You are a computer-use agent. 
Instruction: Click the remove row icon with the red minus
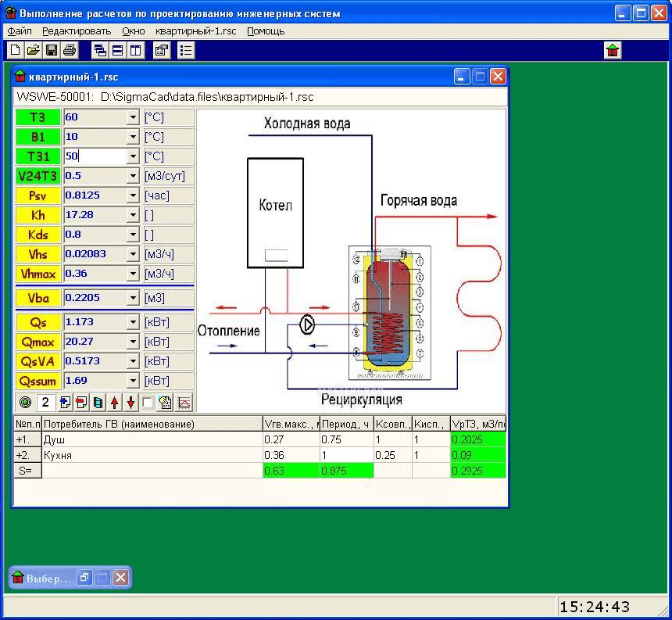coord(81,403)
